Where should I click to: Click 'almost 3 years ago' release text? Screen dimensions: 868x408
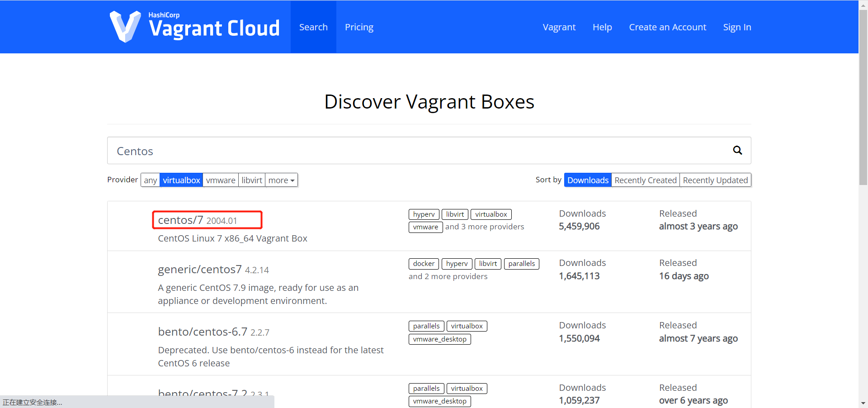tap(698, 226)
